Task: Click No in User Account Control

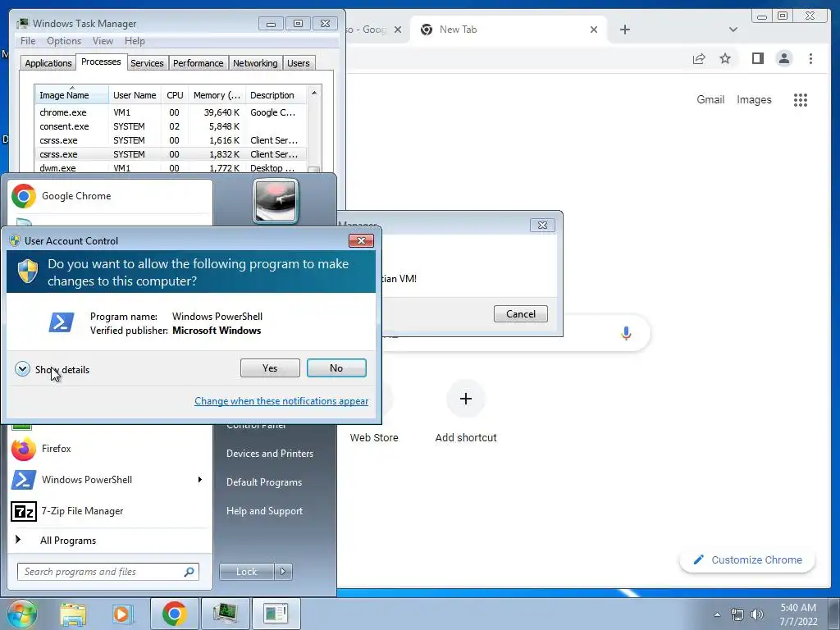Action: 336,368
